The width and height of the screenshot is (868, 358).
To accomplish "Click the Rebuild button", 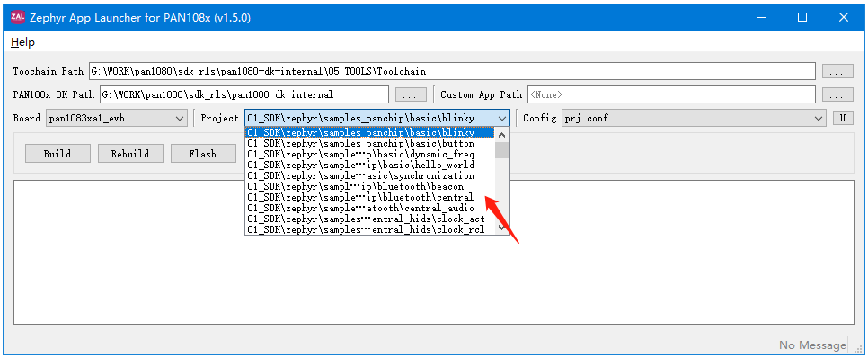I will 130,154.
